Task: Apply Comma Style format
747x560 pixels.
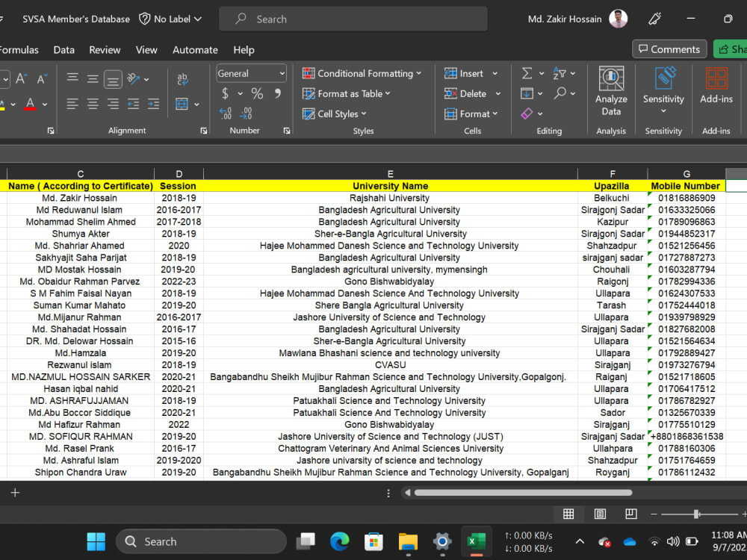Action: click(278, 93)
